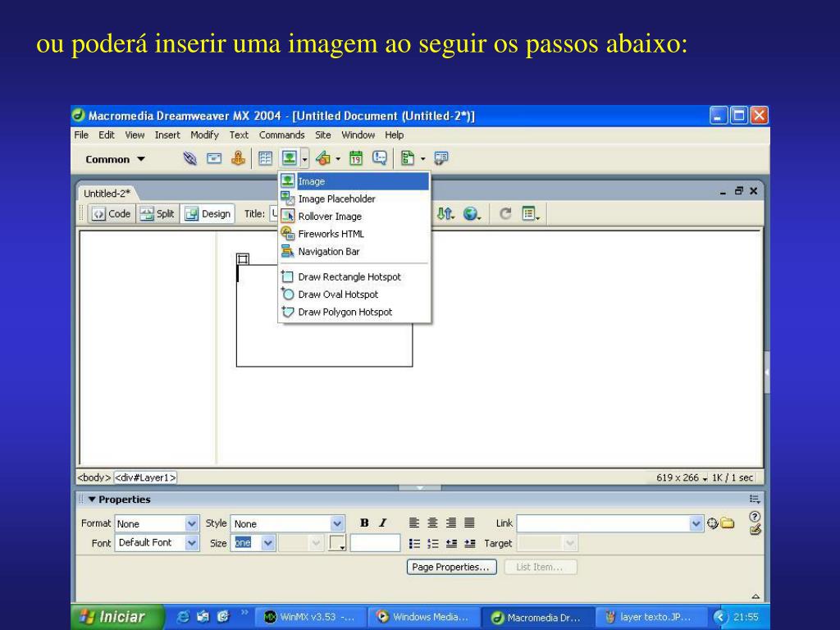Click the Iniciar start button

tap(118, 617)
